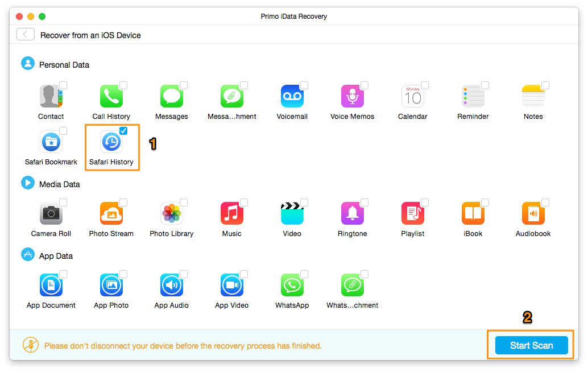Click the Voice Memos label

(x=352, y=117)
